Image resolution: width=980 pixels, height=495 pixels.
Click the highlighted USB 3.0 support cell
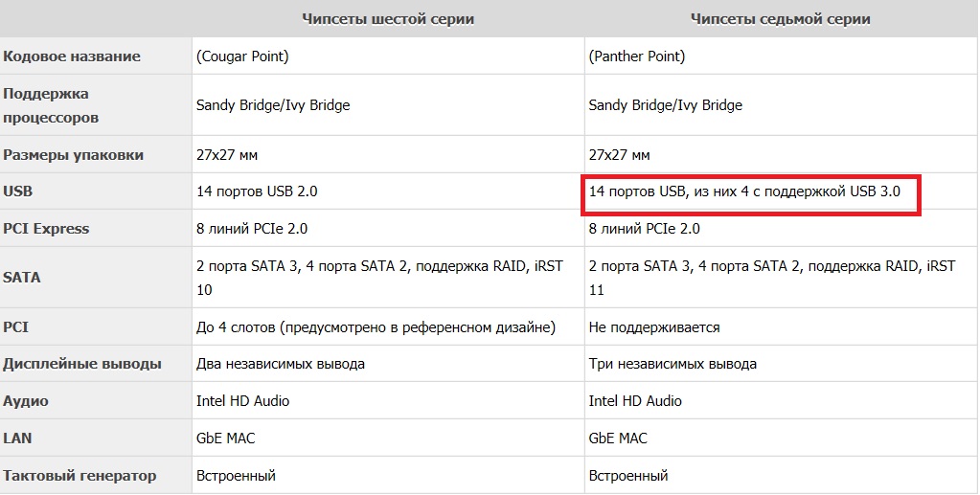(744, 192)
